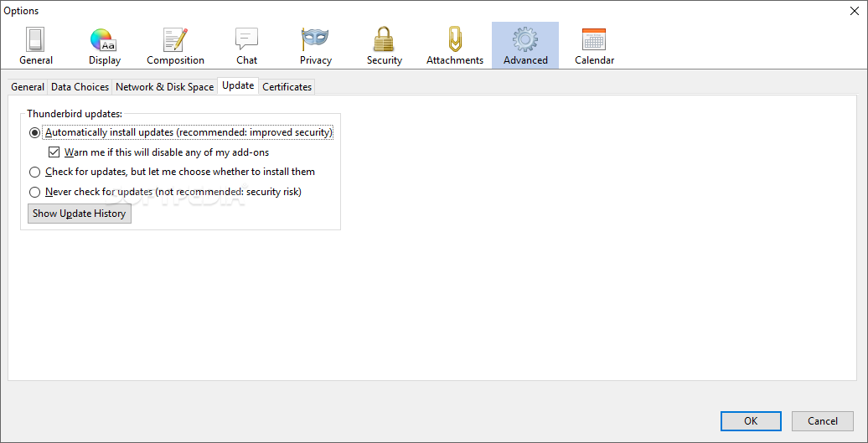Click the Show Update History button
Viewport: 868px width, 443px height.
coord(79,214)
